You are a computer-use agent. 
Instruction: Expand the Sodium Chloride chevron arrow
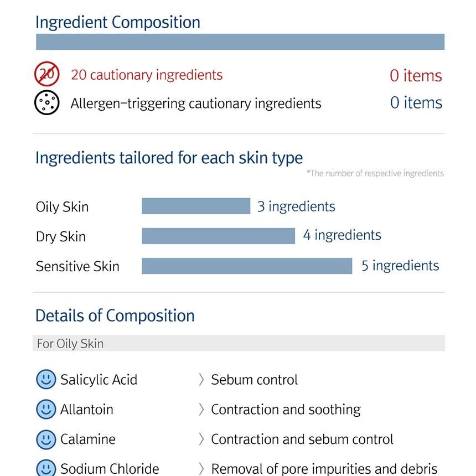(201, 469)
